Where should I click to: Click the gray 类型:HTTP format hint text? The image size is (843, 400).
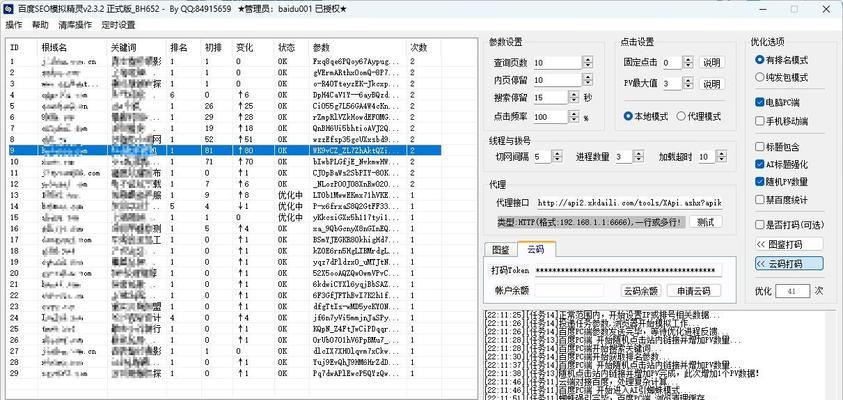592,222
